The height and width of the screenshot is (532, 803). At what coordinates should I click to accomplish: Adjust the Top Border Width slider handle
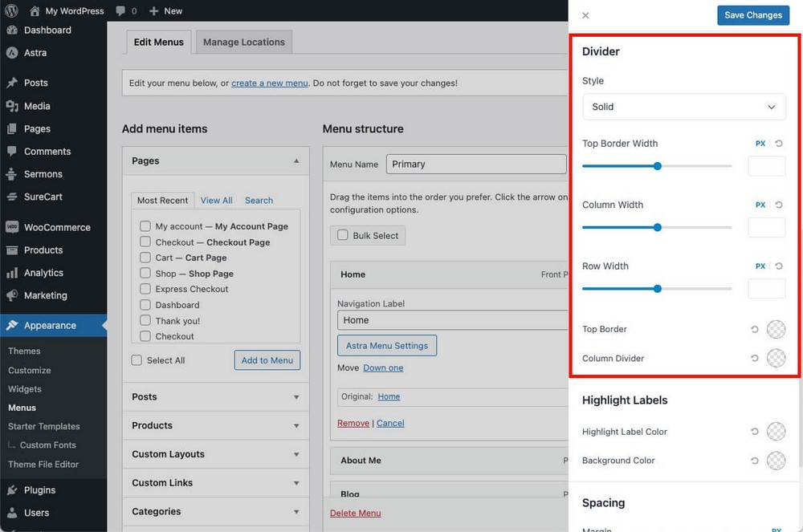658,166
